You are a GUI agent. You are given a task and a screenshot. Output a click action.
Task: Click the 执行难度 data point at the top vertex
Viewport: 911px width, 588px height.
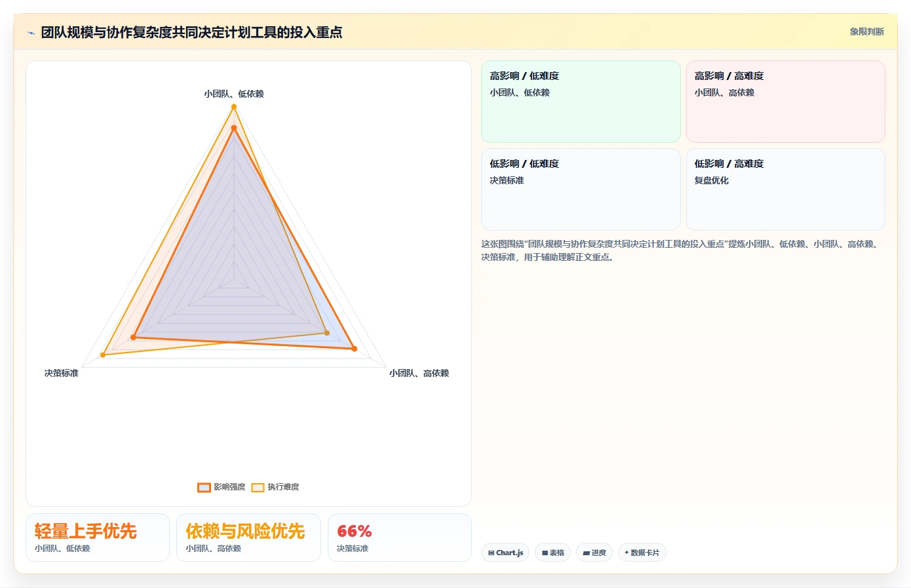pos(233,106)
